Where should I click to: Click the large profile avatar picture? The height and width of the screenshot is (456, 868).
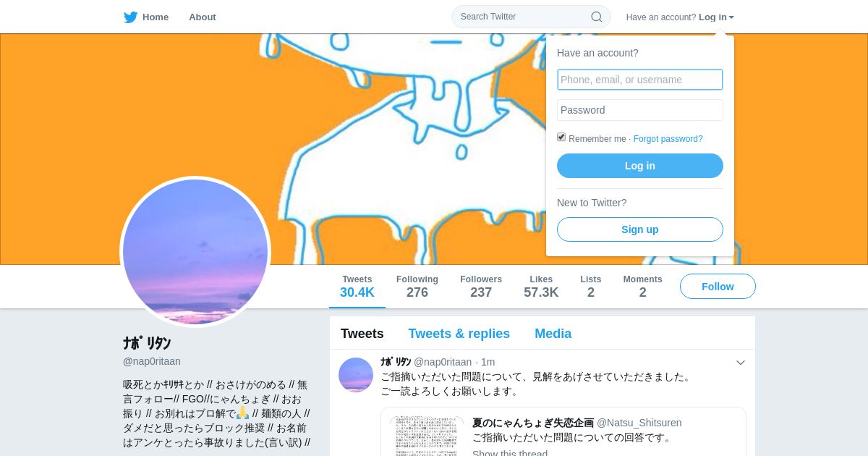point(195,252)
